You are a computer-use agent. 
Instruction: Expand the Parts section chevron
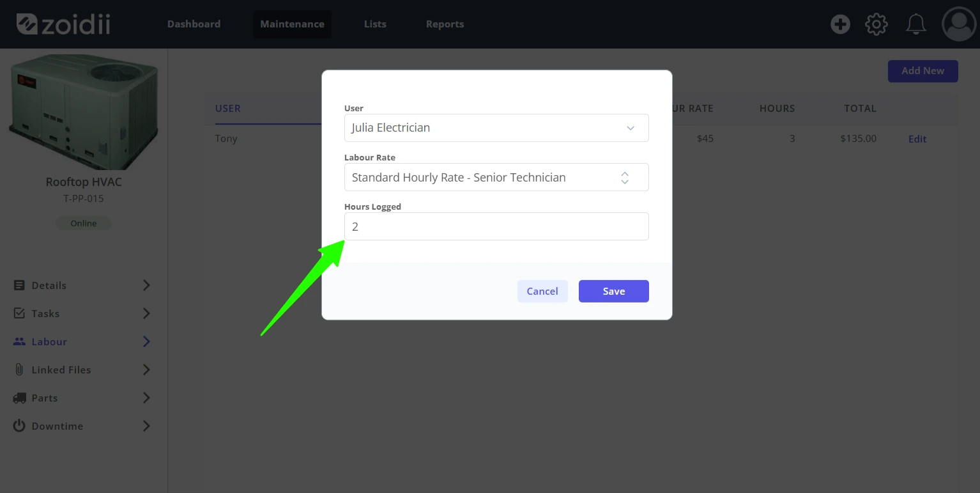tap(146, 398)
